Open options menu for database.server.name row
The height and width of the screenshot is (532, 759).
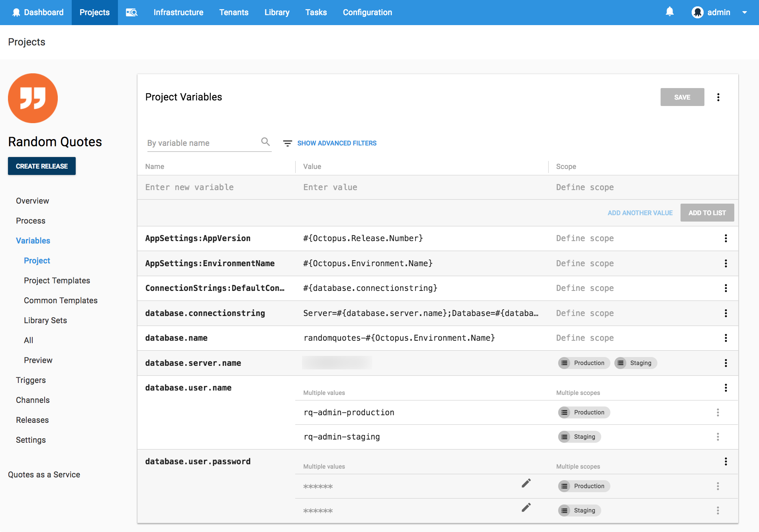(x=726, y=363)
